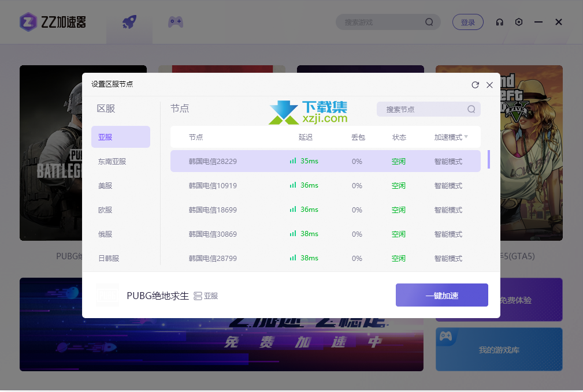Select the 日韩服 region
The width and height of the screenshot is (583, 392).
coord(120,258)
